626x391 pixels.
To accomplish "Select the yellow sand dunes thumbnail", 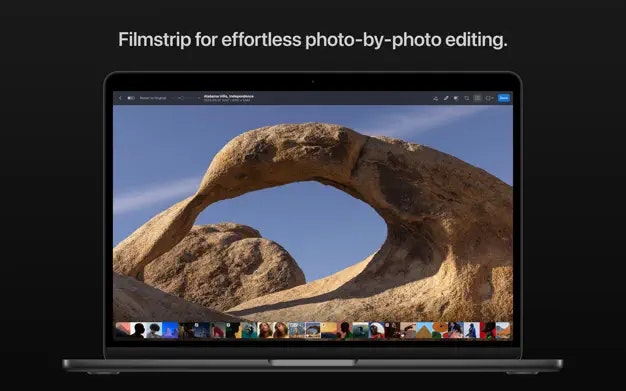I will click(329, 330).
